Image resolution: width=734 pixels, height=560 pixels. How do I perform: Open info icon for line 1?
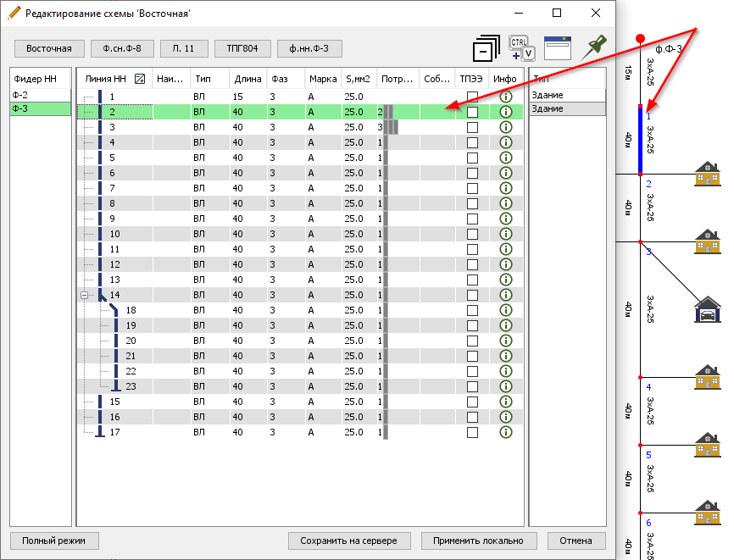pos(505,97)
